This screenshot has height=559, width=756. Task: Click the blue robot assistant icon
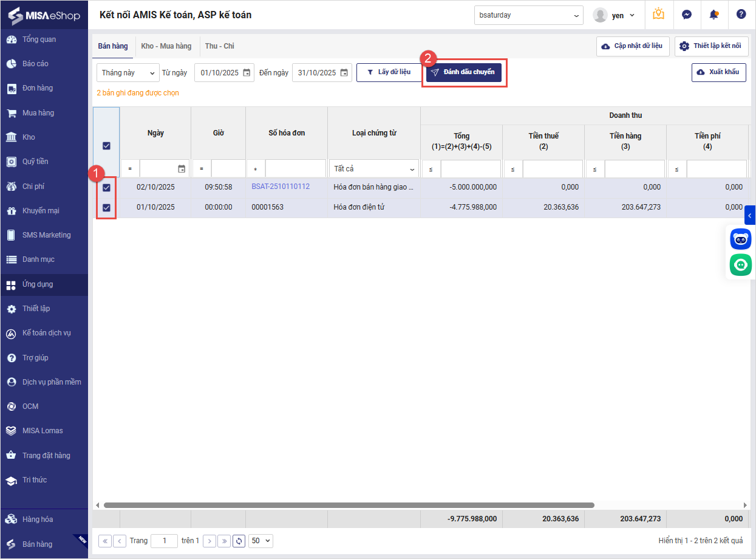click(740, 239)
